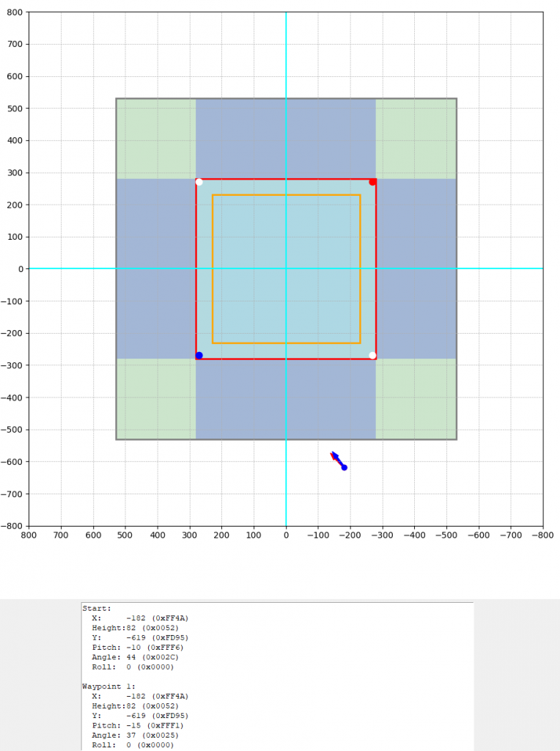This screenshot has height=751, width=560.
Task: Select the Waypoint 1 Angle 37 line
Action: pos(135,735)
